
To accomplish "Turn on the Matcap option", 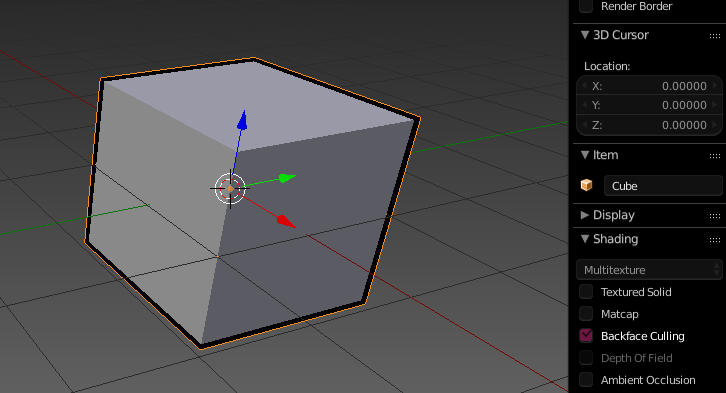I will [586, 314].
